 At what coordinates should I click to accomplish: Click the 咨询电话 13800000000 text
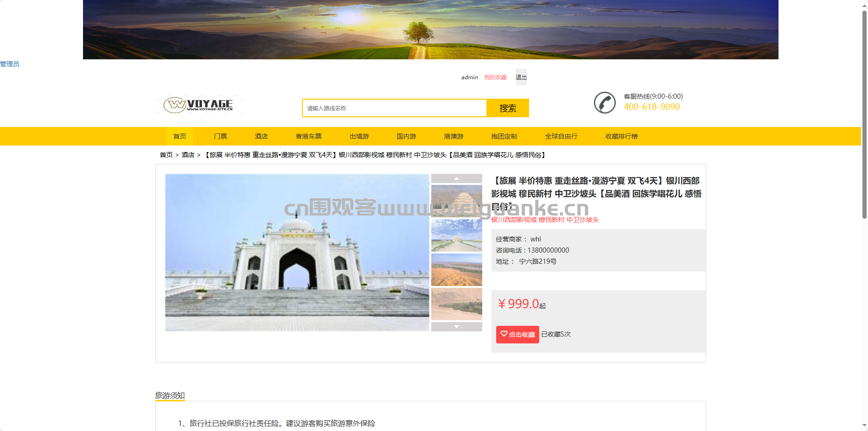pos(532,250)
